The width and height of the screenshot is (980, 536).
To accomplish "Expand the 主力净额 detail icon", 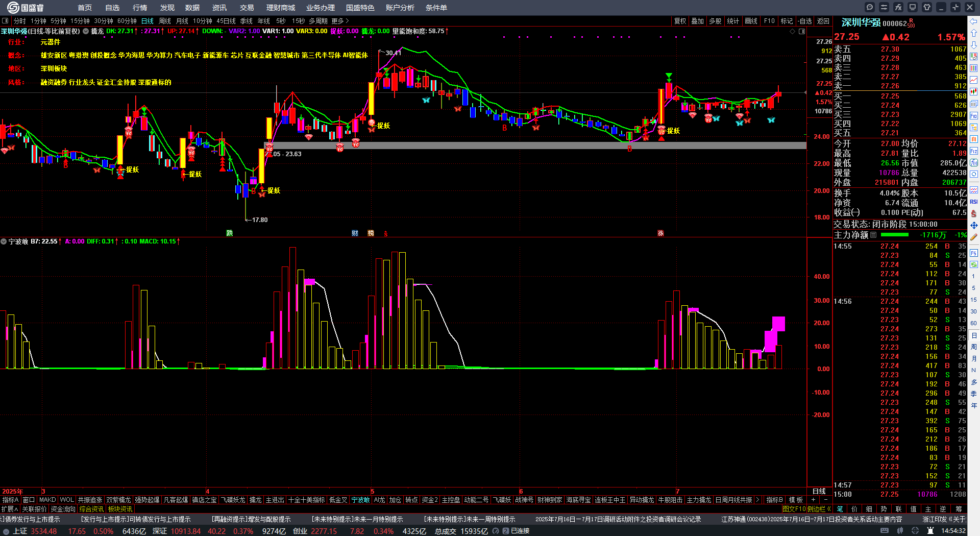I will [x=873, y=235].
